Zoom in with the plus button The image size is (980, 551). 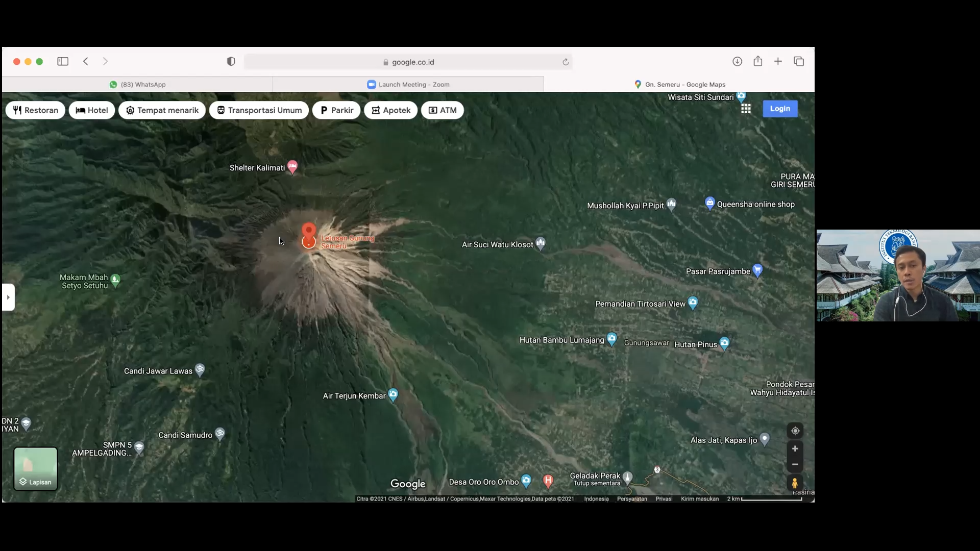coord(795,449)
